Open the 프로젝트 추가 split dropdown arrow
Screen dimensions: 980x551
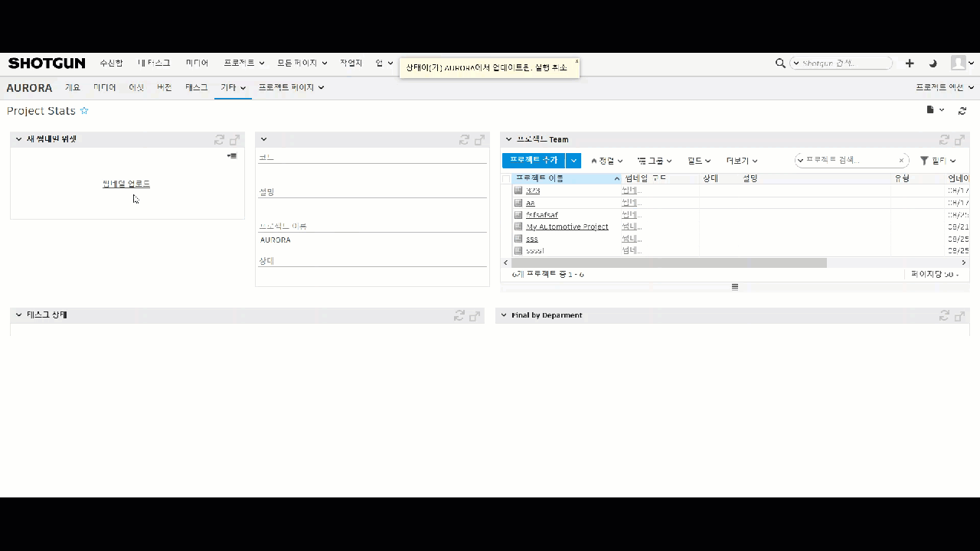coord(573,161)
